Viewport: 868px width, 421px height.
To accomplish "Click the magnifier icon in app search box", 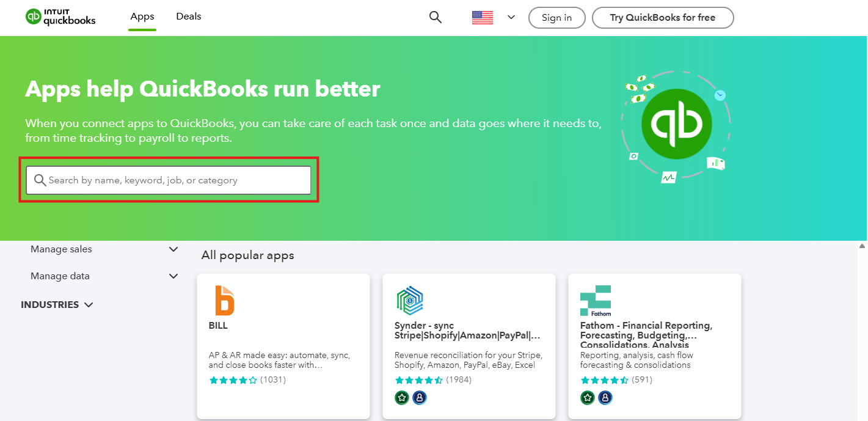I will [x=40, y=180].
